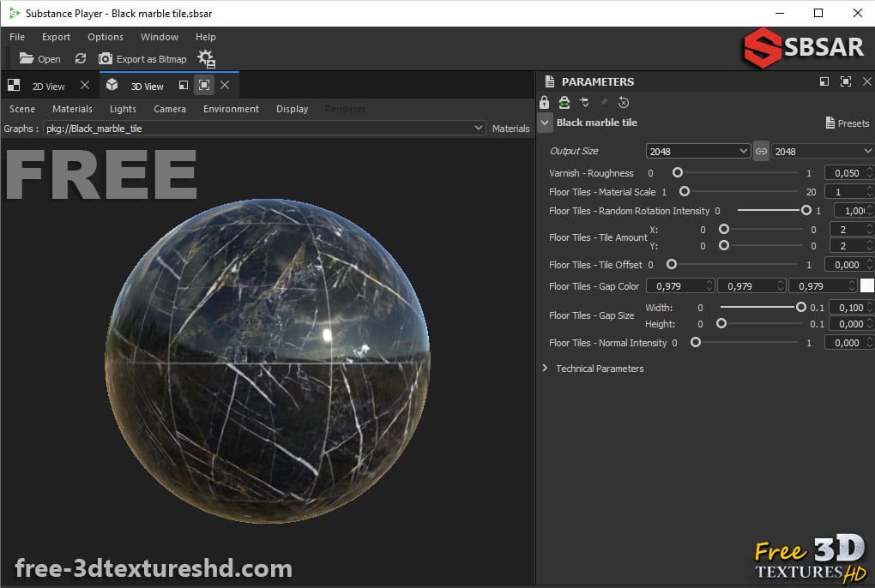The height and width of the screenshot is (588, 875).
Task: Click the Tile Offset slider handle
Action: click(672, 264)
